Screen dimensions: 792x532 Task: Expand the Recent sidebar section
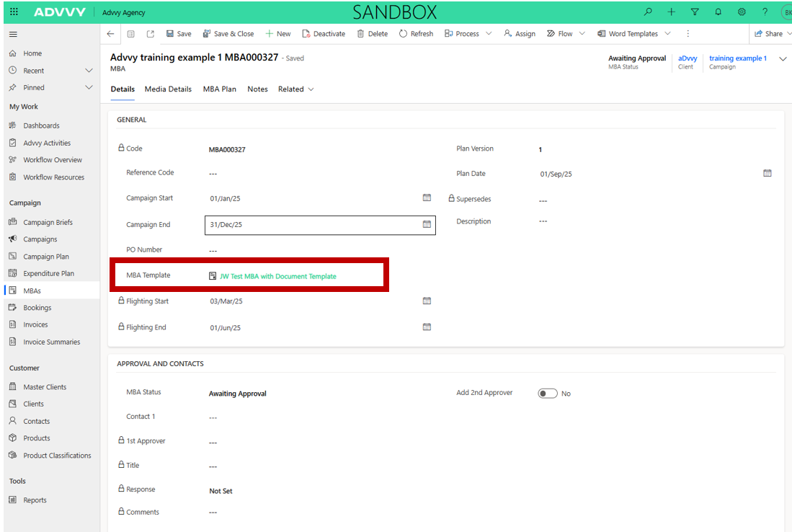click(89, 70)
